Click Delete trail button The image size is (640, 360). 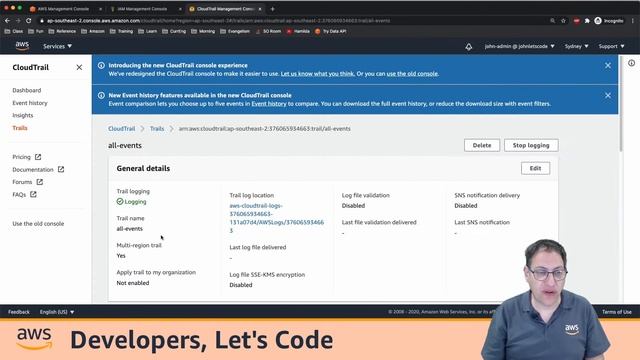pos(482,145)
